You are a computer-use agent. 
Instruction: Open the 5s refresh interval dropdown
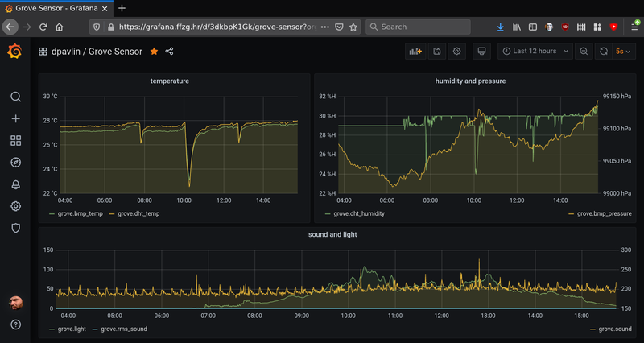click(x=623, y=52)
